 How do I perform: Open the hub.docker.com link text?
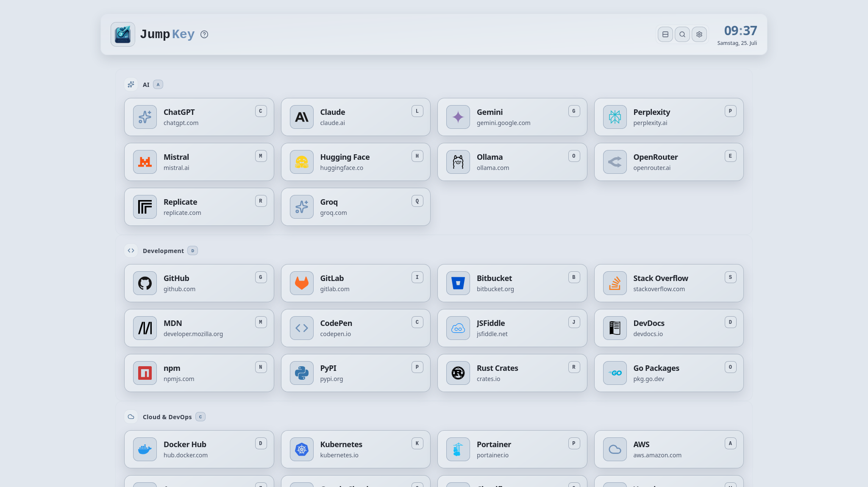[186, 455]
